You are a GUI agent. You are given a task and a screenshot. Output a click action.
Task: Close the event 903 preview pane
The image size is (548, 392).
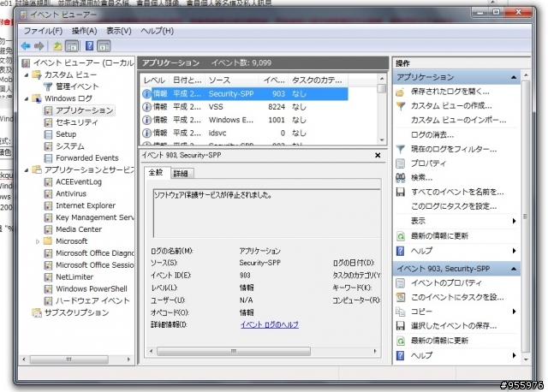378,155
